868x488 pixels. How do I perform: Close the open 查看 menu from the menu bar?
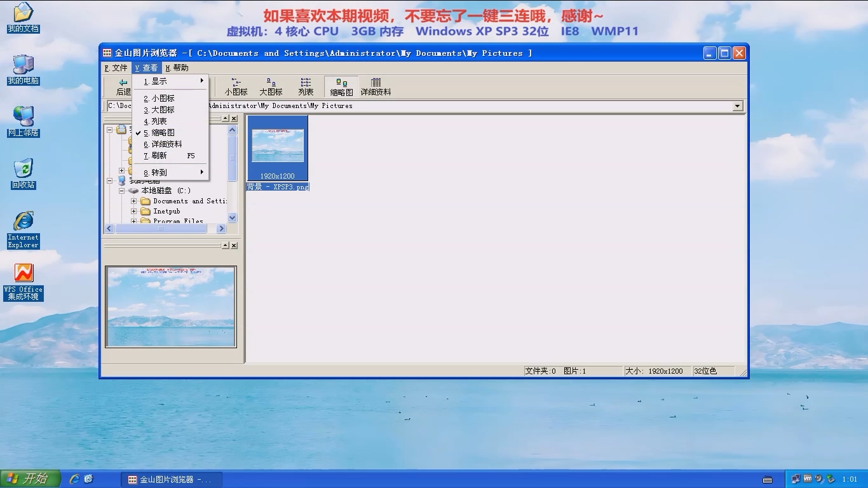146,68
